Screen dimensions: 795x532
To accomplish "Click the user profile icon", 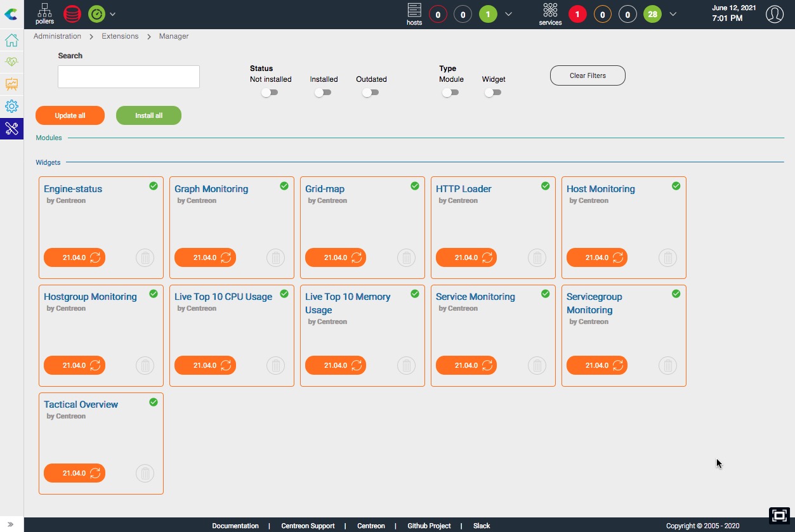I will (x=774, y=14).
